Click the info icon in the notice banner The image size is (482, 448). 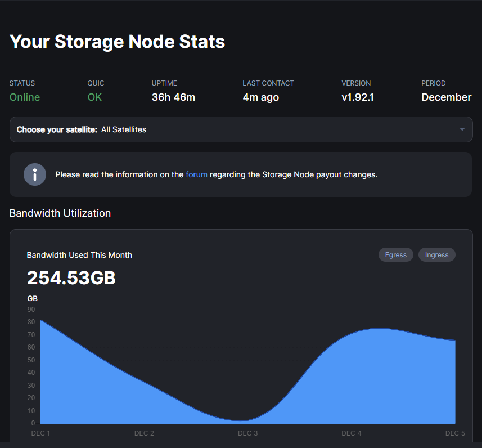click(35, 174)
